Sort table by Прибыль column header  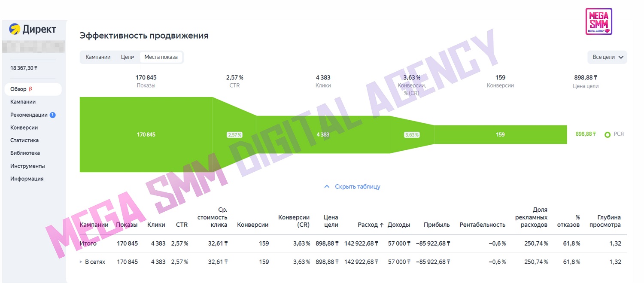tap(437, 225)
